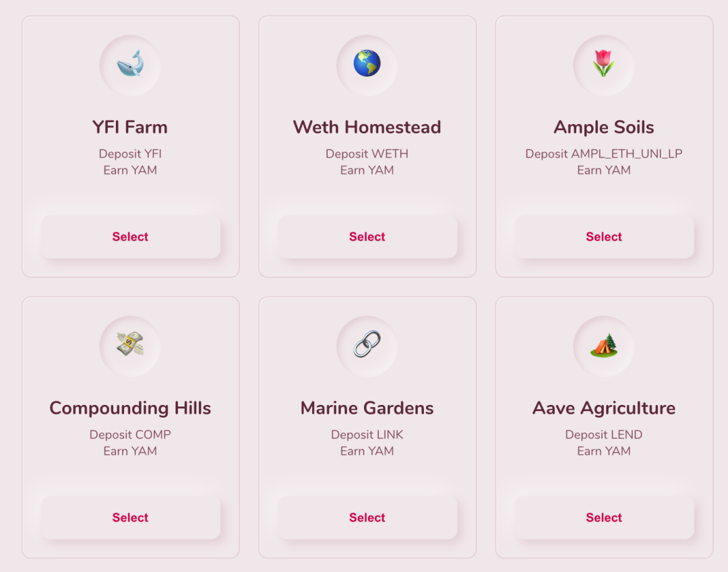728x572 pixels.
Task: Click the Deposit AMPL_ETH_UNI_LP description
Action: coord(603,154)
